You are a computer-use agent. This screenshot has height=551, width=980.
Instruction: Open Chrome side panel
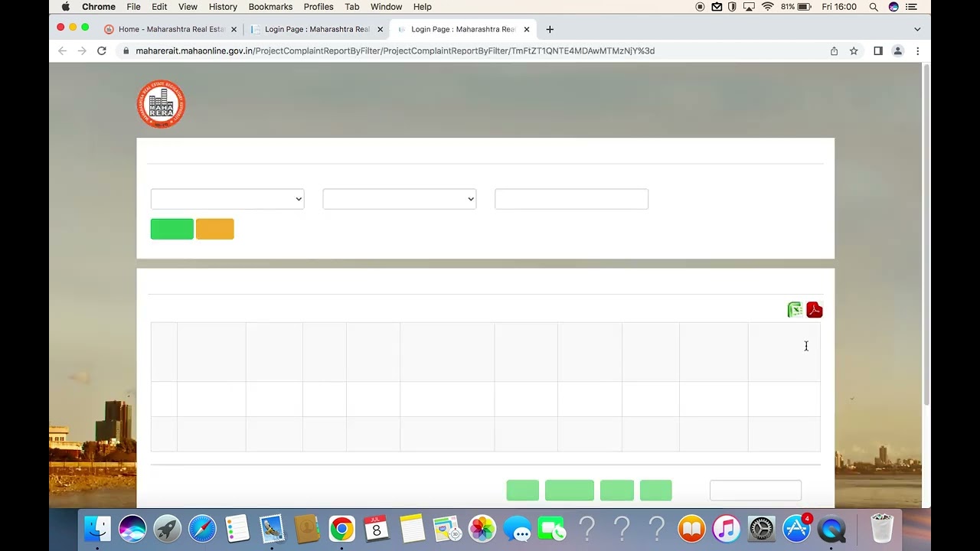point(878,51)
